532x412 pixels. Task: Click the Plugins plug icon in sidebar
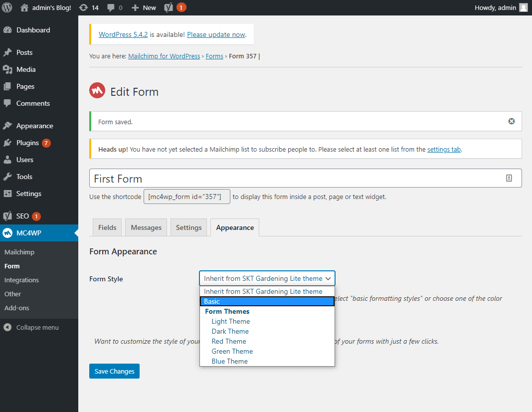7,143
